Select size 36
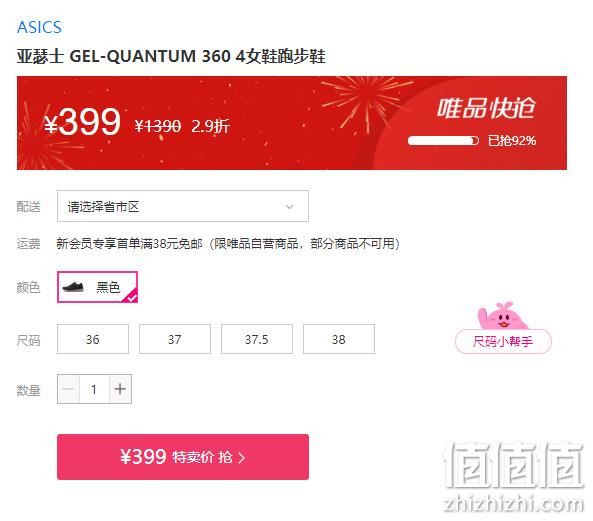The height and width of the screenshot is (521, 593). [x=93, y=339]
